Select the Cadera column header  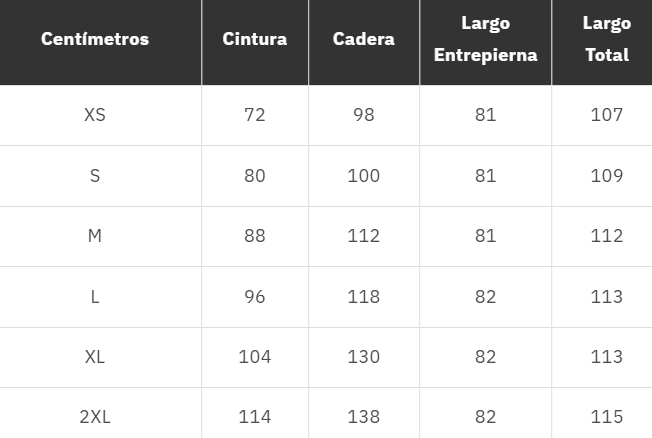(x=364, y=40)
